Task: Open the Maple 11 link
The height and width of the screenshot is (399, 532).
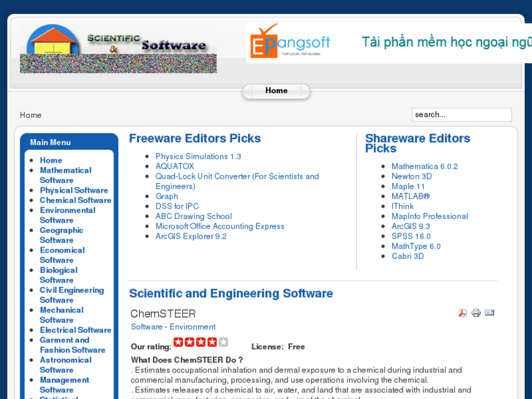Action: 408,187
